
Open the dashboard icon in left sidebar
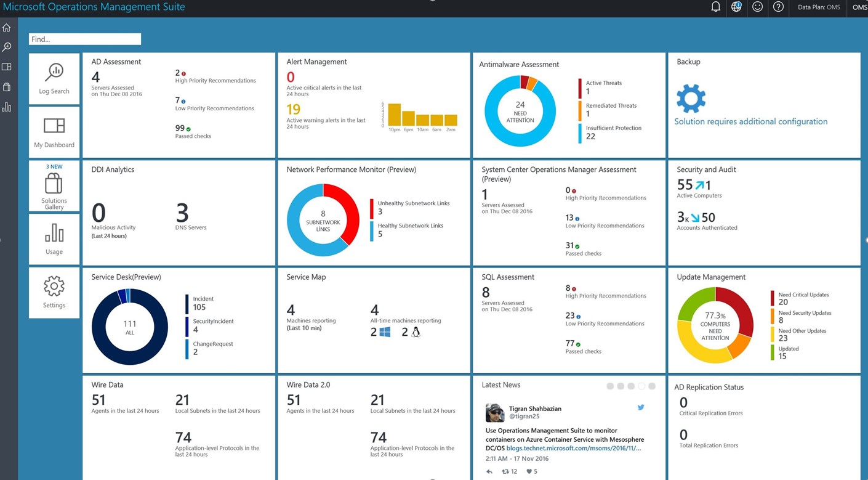[x=7, y=67]
